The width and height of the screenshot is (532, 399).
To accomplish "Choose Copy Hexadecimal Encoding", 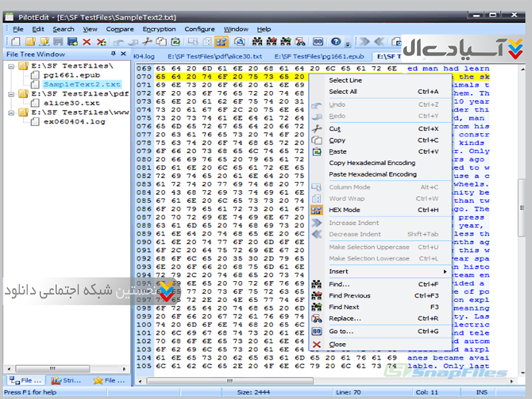I will 372,163.
